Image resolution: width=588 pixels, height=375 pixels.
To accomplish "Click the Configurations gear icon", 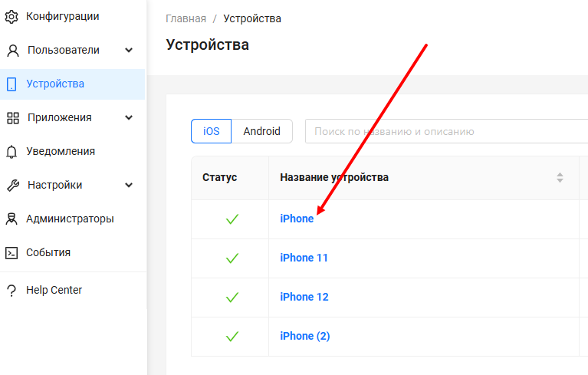I will pos(11,16).
